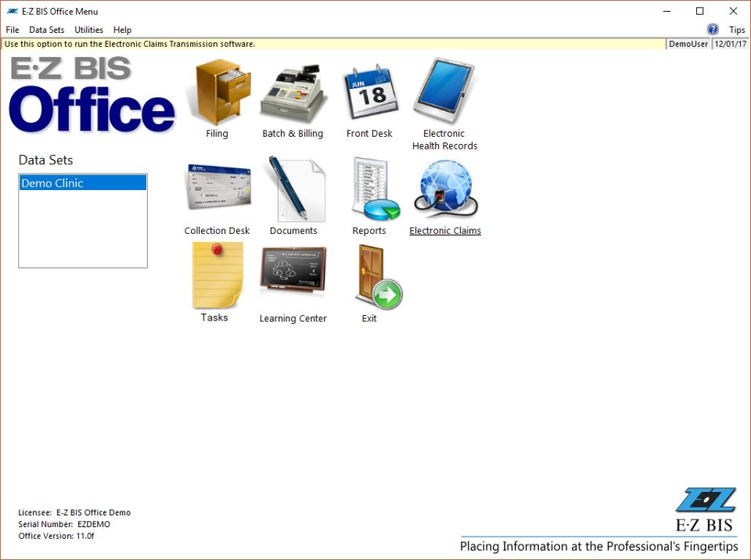Open the Tasks notepad module
Viewport: 751px width, 560px height.
point(217,275)
